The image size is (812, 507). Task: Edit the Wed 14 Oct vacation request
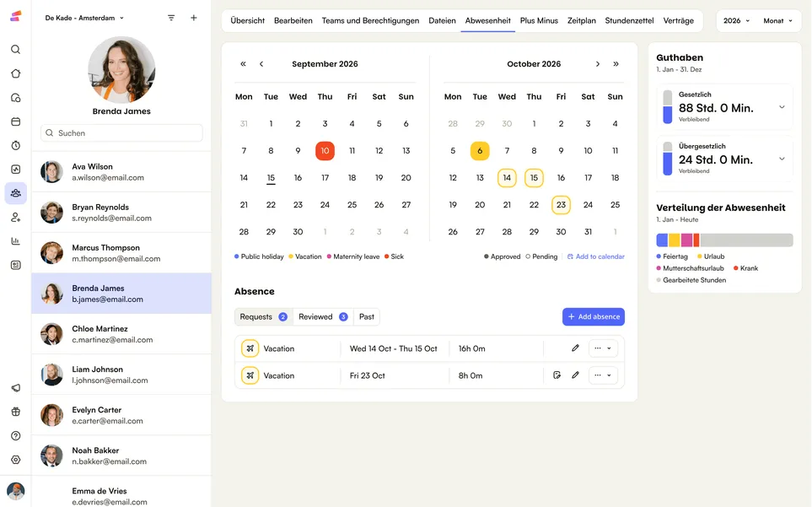(575, 348)
